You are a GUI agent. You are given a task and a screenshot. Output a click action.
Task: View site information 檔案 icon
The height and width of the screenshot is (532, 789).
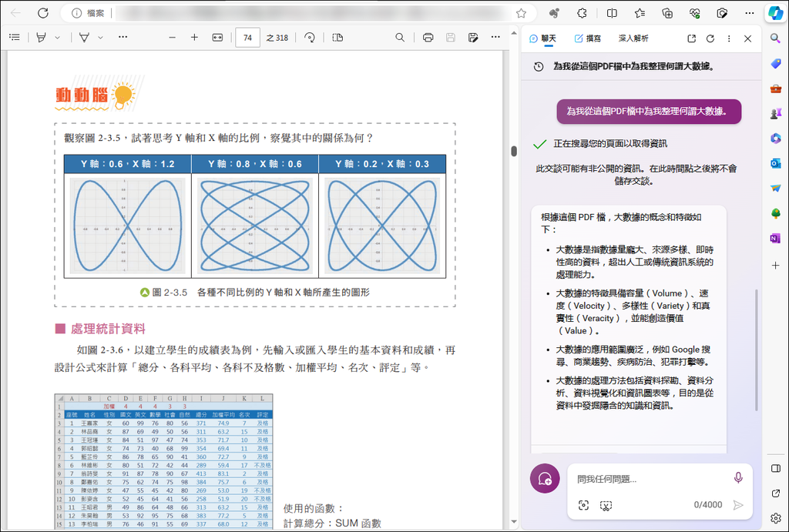click(76, 13)
